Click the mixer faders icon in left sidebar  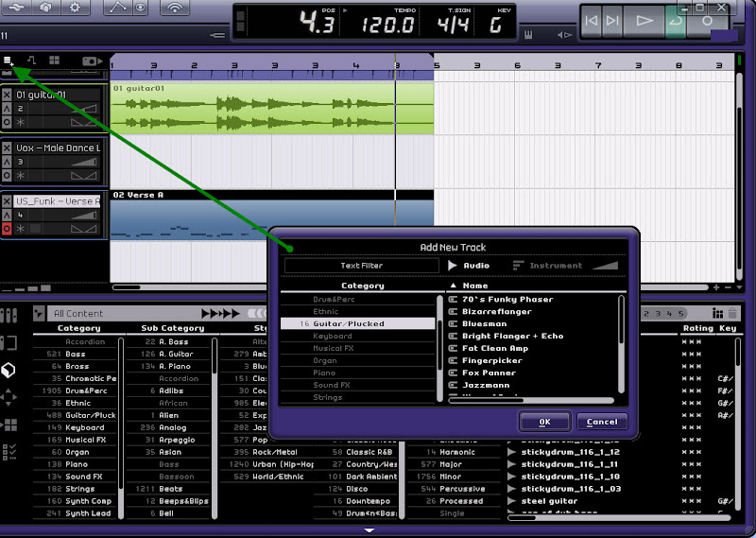(x=9, y=316)
